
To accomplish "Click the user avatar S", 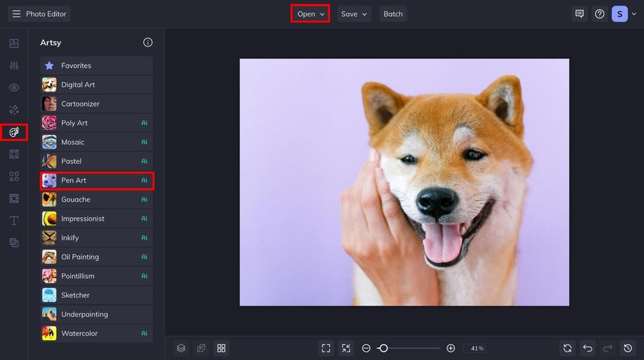I will [x=619, y=14].
